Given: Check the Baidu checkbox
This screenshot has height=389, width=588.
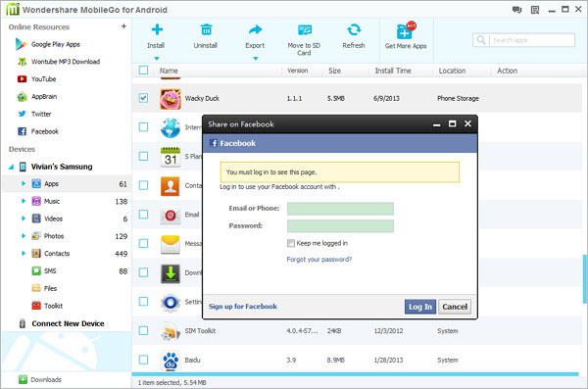Looking at the screenshot, I should (143, 360).
